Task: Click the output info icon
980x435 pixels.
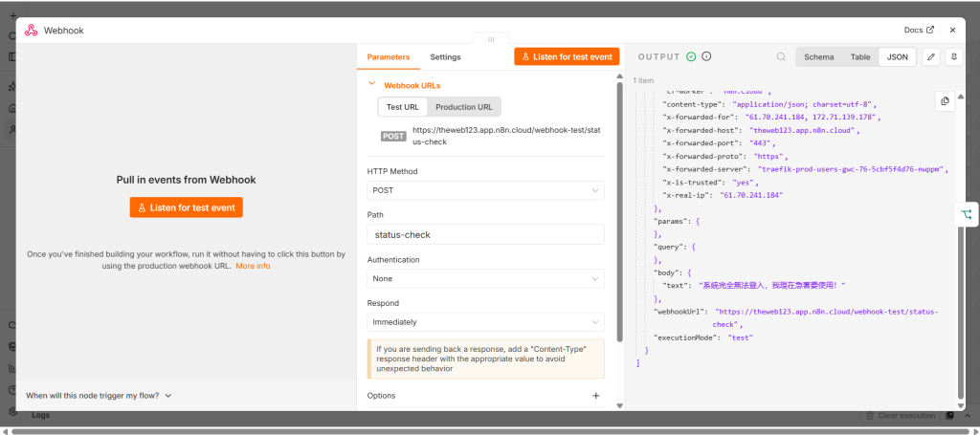Action: tap(707, 56)
